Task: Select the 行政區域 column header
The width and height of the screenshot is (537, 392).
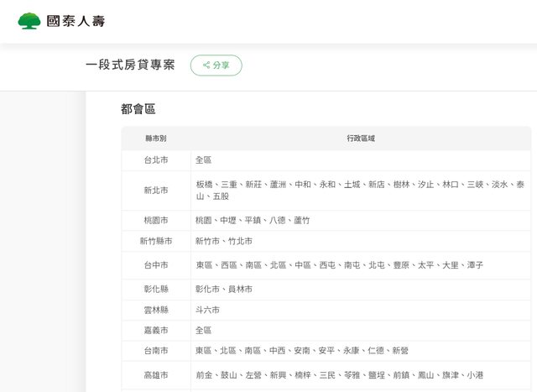Action: 361,138
